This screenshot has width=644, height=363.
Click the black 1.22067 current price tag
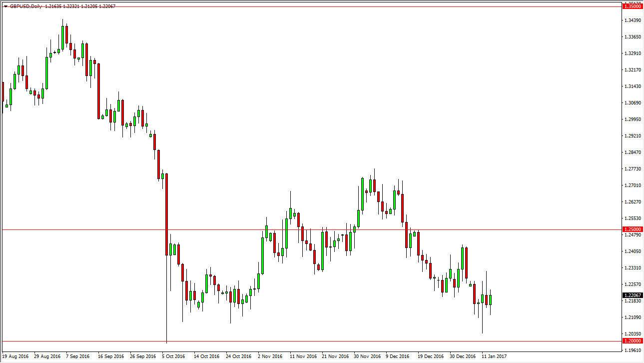click(x=632, y=295)
